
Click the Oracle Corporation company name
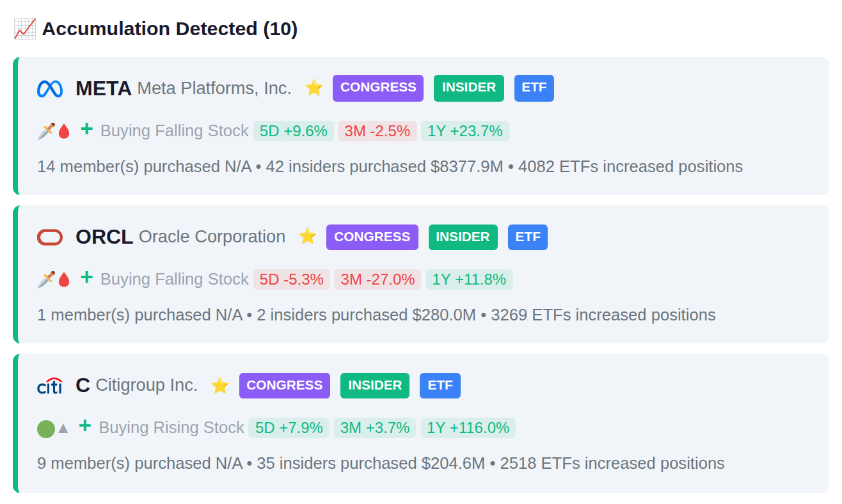coord(212,237)
